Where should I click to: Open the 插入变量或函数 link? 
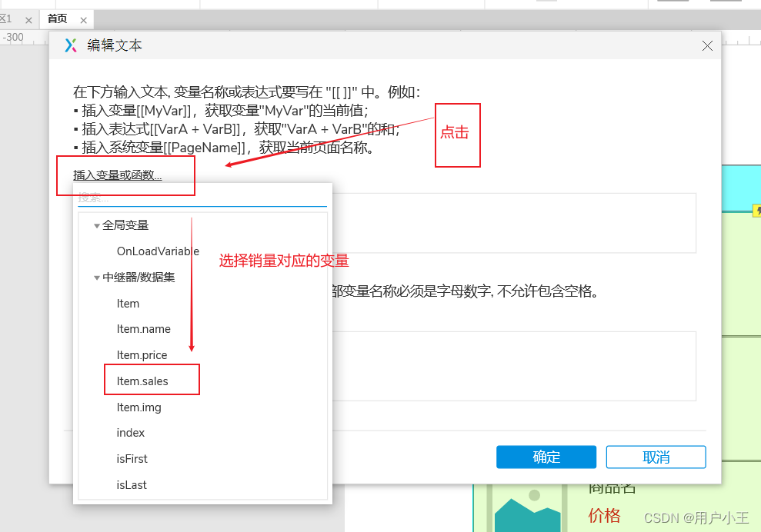pos(118,175)
